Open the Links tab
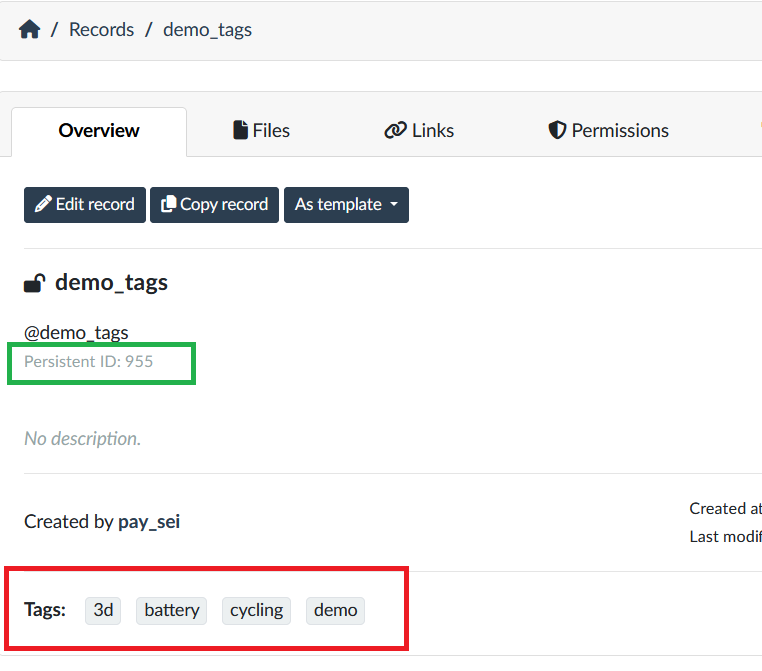762x671 pixels. coord(419,131)
